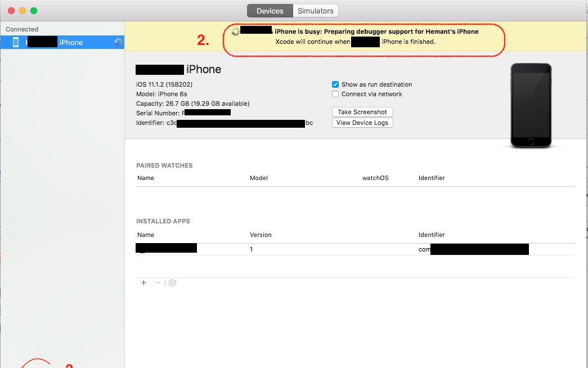Add an installed app with plus button
The height and width of the screenshot is (368, 588).
[x=143, y=283]
